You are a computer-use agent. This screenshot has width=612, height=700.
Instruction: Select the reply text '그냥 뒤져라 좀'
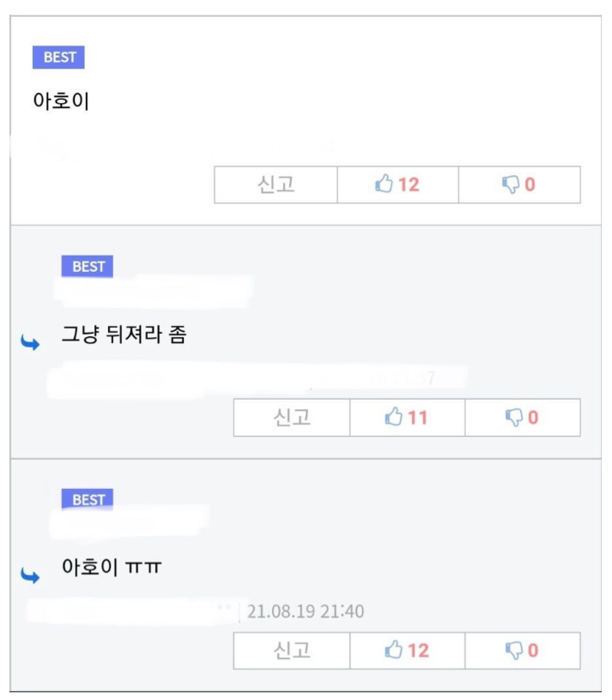[124, 335]
